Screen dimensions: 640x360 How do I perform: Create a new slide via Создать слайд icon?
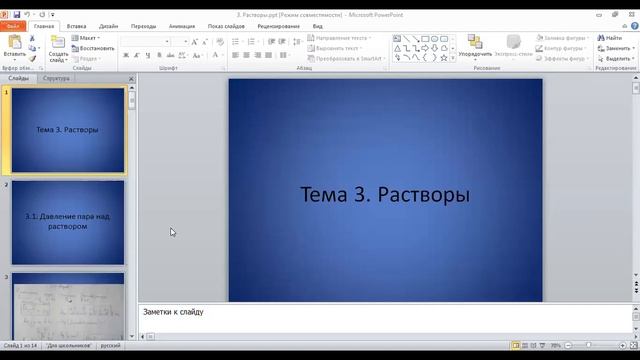58,42
